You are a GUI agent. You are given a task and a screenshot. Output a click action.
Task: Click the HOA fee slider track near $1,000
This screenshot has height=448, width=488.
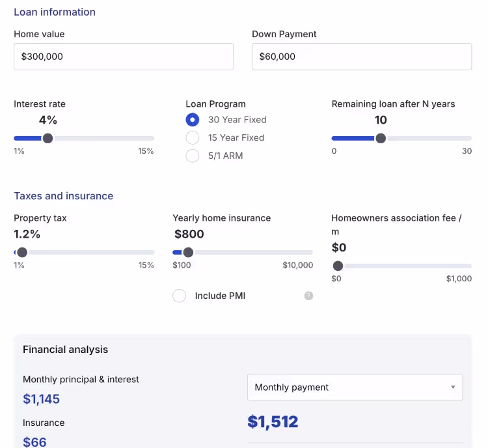point(466,266)
